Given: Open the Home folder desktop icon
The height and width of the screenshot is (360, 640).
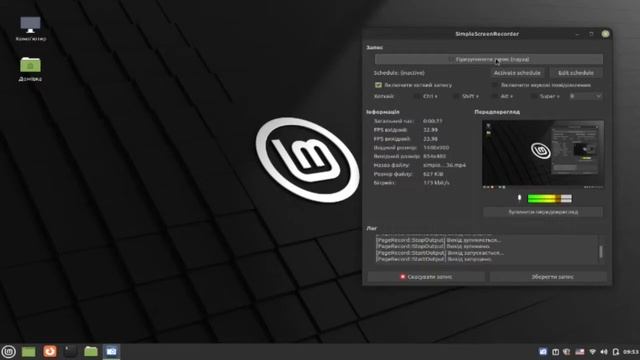Looking at the screenshot, I should point(30,69).
